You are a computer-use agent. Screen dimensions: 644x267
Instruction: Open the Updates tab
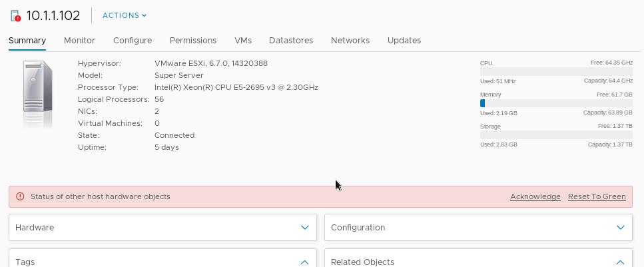coord(404,41)
